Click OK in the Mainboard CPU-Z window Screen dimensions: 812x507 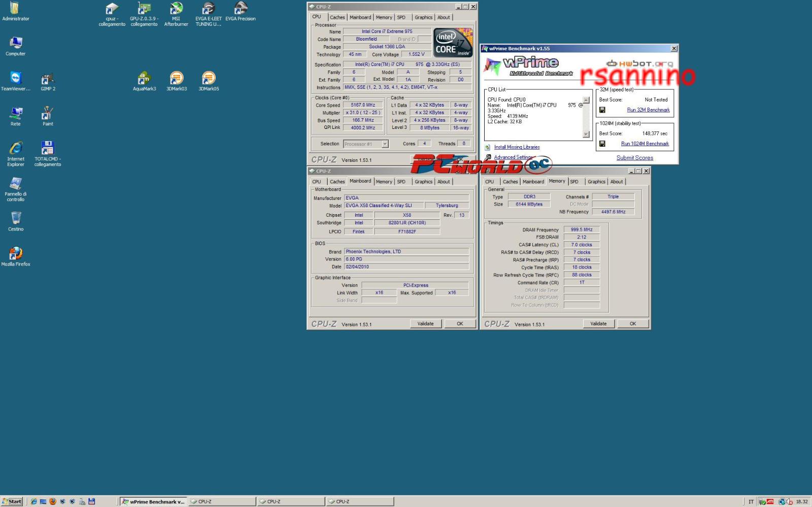460,324
